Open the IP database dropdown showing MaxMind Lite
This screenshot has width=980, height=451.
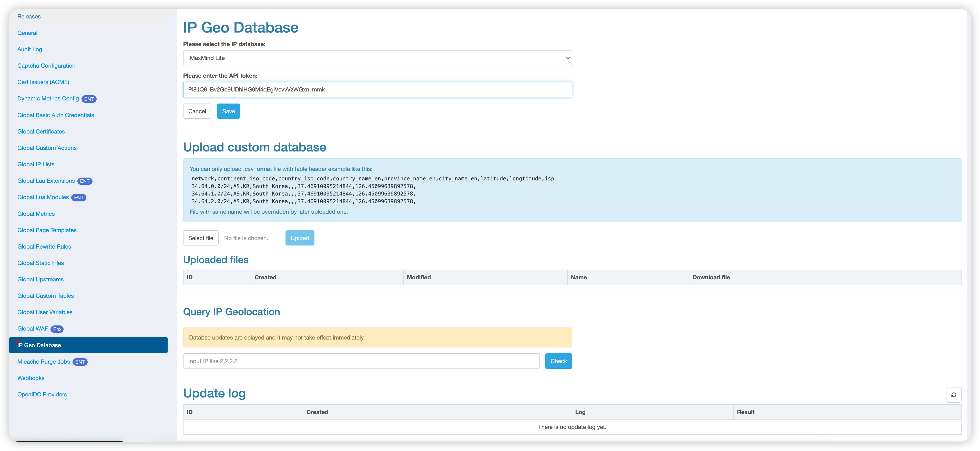(x=377, y=58)
